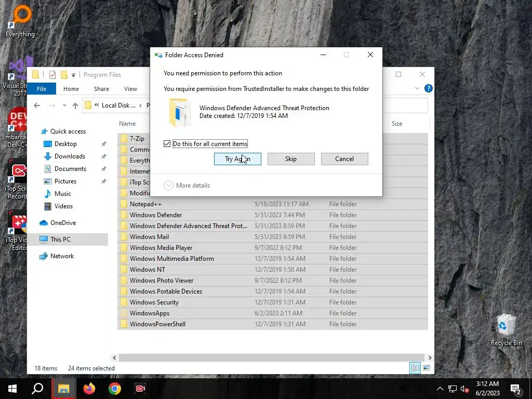
Task: Select the Windows Media Player folder
Action: tap(273, 248)
